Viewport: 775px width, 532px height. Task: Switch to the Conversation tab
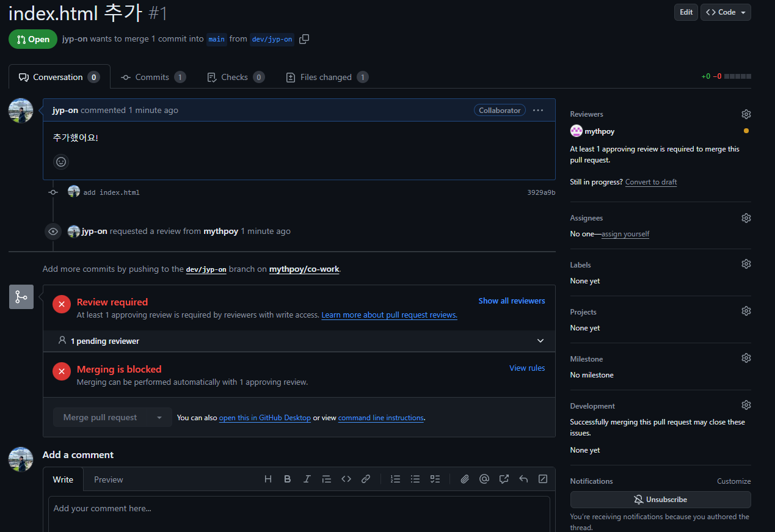(59, 77)
